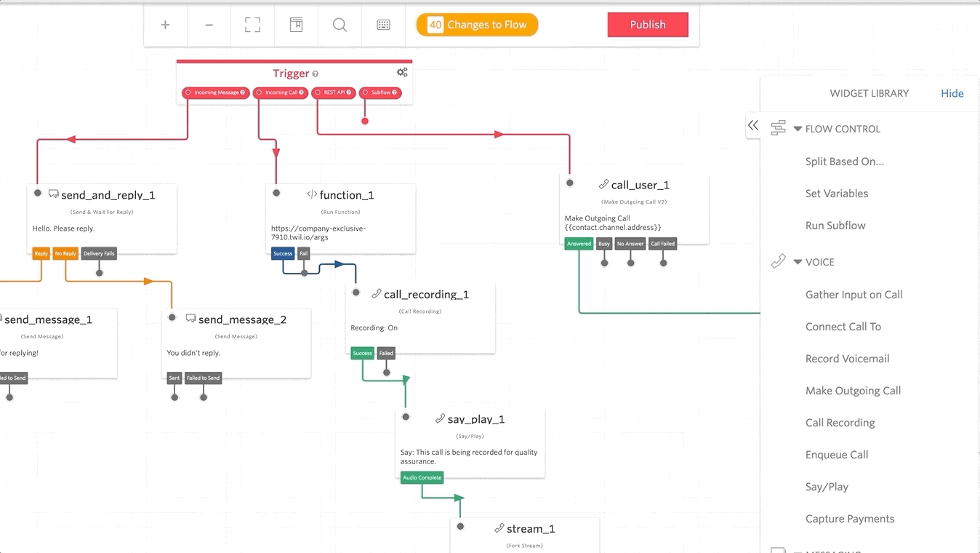Click the No Answer connector dot

point(631,263)
